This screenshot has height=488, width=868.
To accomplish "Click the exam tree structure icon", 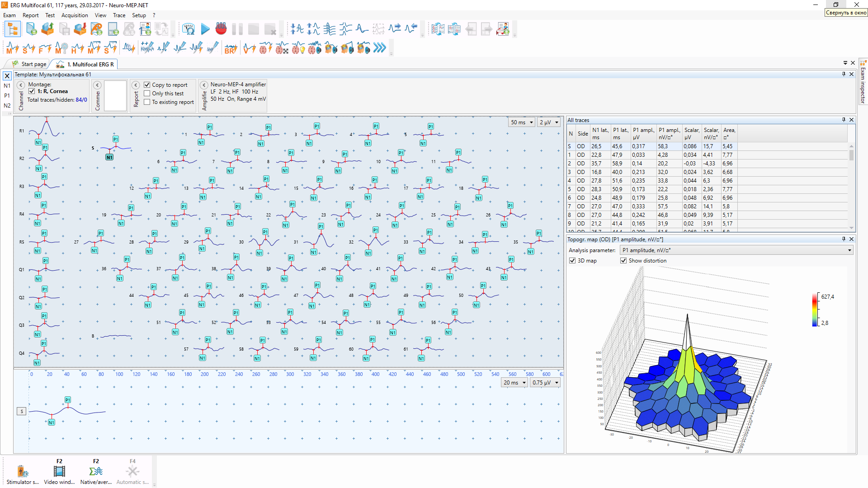I will [13, 29].
